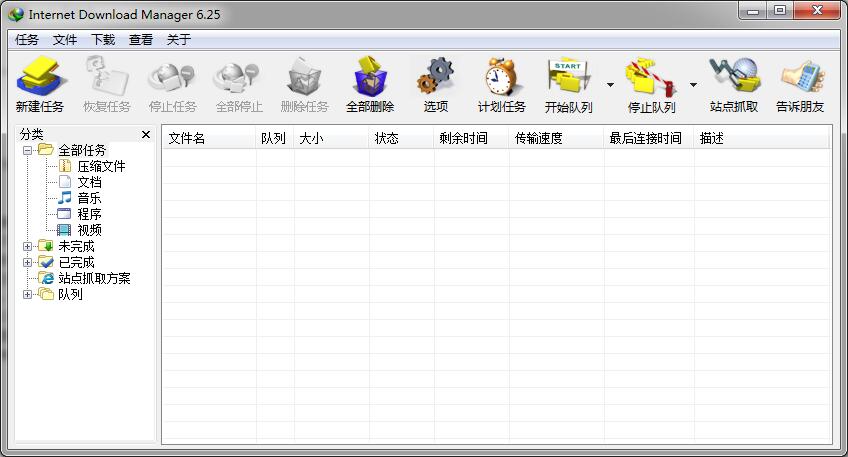
Task: Sort by the 剩余时间 column header
Action: (471, 138)
